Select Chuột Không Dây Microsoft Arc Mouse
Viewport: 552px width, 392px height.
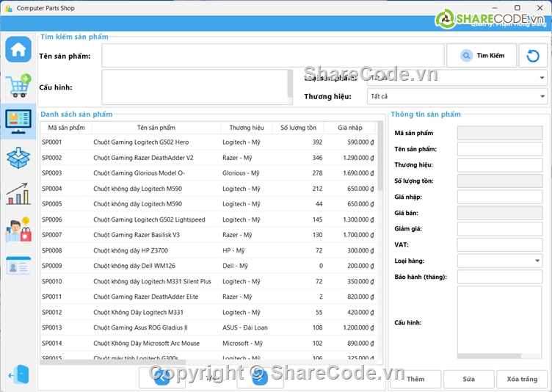tap(208, 343)
